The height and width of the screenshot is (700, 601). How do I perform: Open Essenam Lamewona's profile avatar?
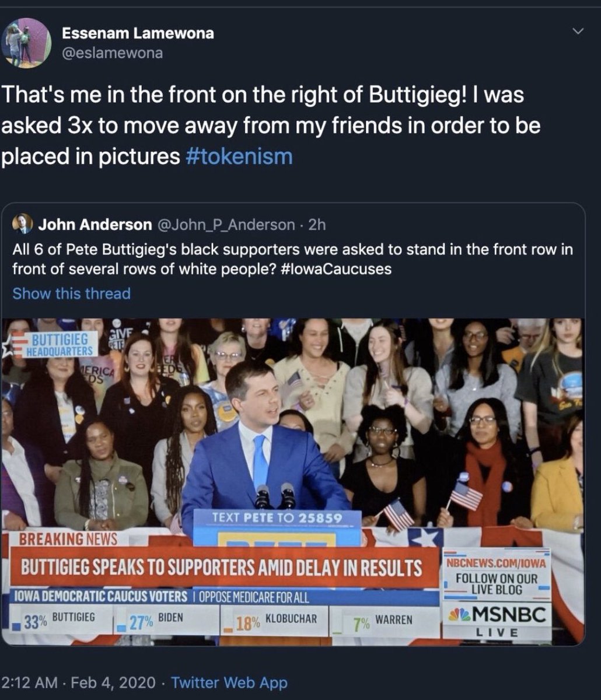(26, 43)
